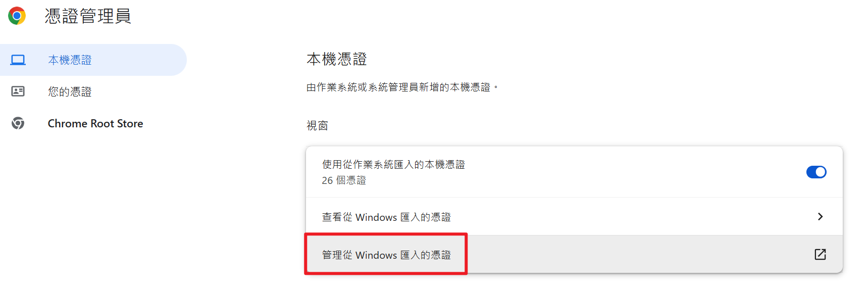Click the 憑證管理員 page title
Viewport: 868px width, 286px height.
click(x=88, y=16)
